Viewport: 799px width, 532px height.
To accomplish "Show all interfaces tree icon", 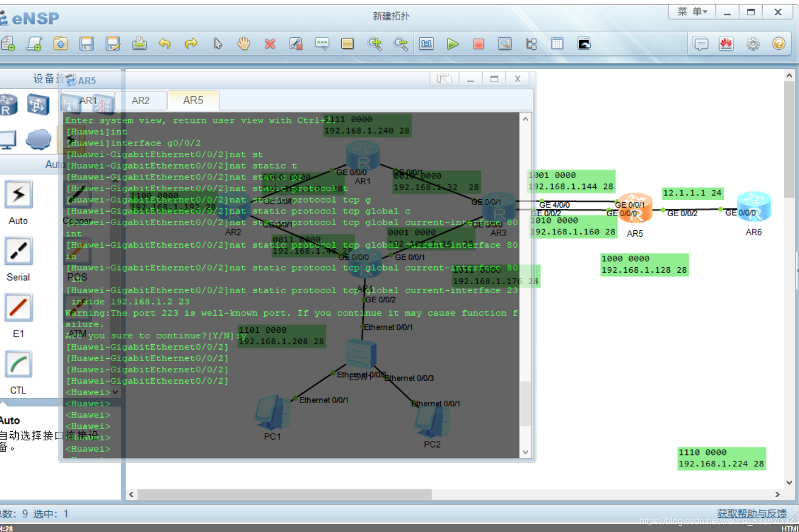I will (x=531, y=44).
